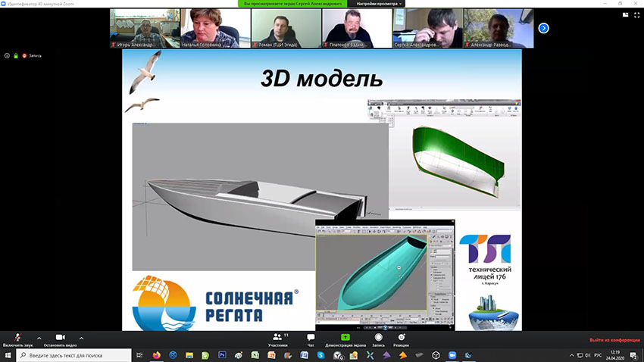Screen dimensions: 644x362
Task: Open the Чат chat panel
Action: tap(311, 339)
